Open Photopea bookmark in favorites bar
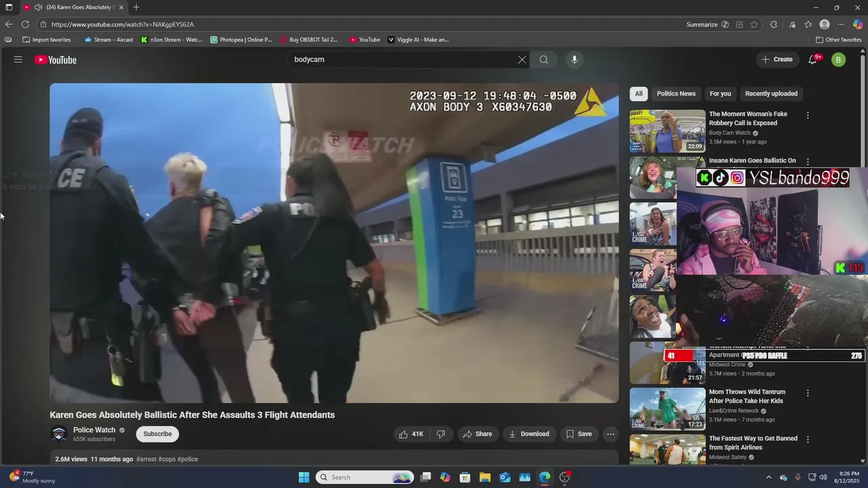 click(241, 40)
